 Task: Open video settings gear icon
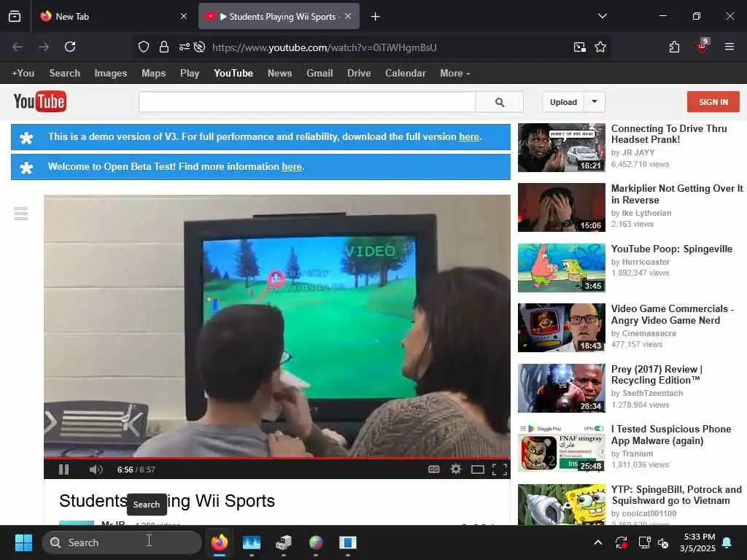pos(456,470)
